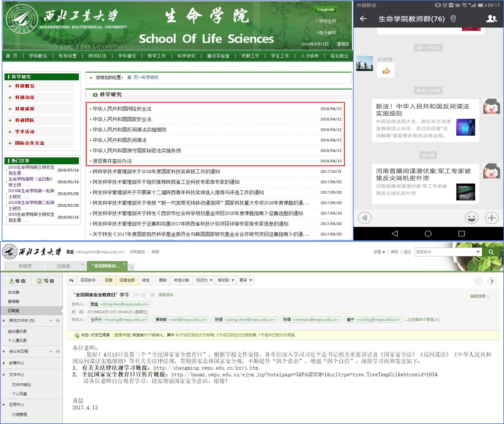
Task: Open group members icon in chat header
Action: coord(491,19)
